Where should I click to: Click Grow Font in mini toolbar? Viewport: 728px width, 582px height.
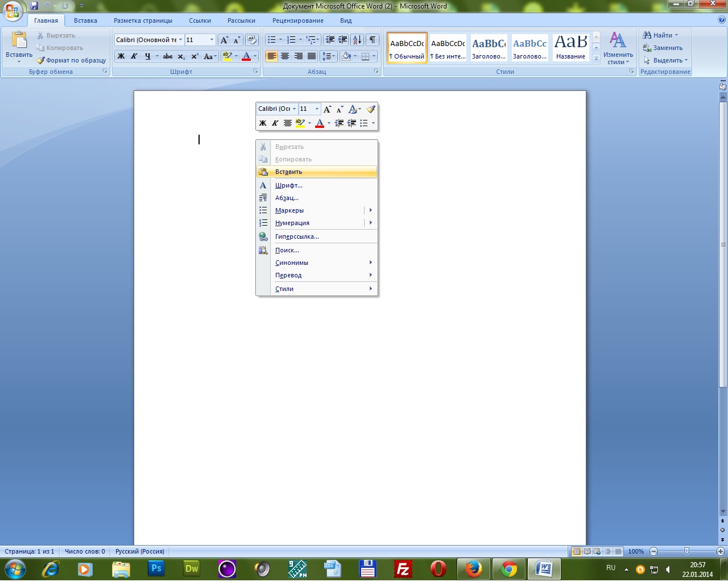click(x=327, y=109)
